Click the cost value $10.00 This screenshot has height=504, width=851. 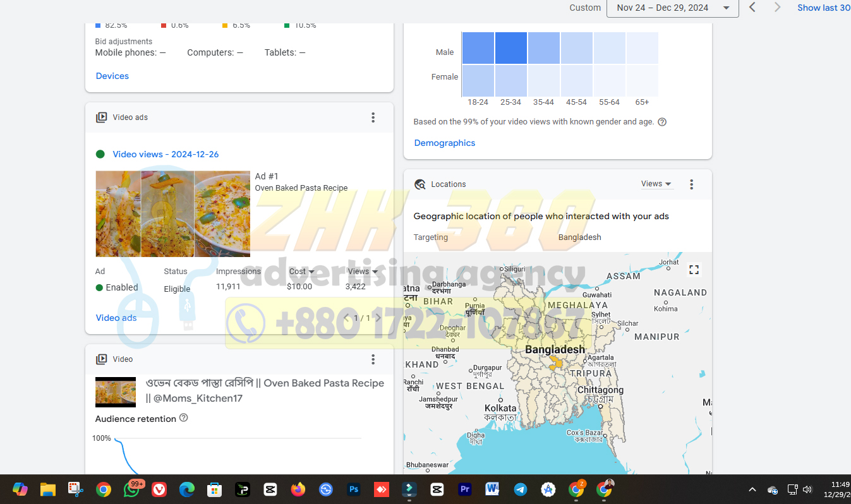click(x=299, y=287)
